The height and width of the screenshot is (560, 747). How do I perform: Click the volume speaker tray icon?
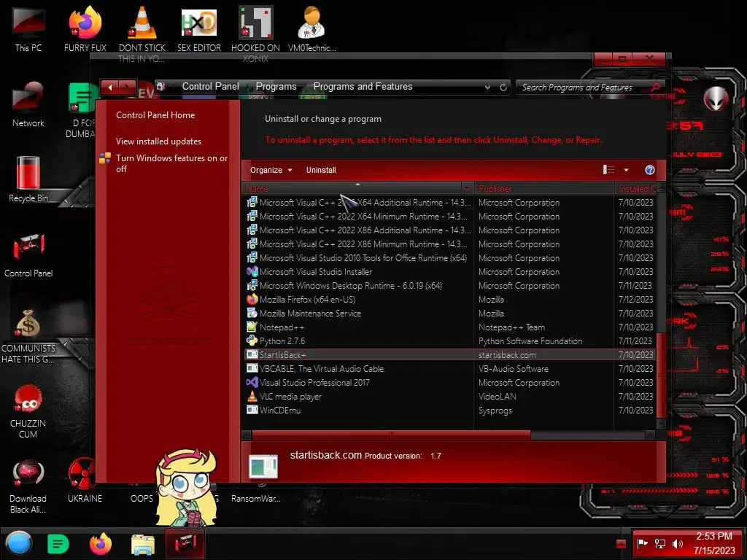click(x=678, y=543)
